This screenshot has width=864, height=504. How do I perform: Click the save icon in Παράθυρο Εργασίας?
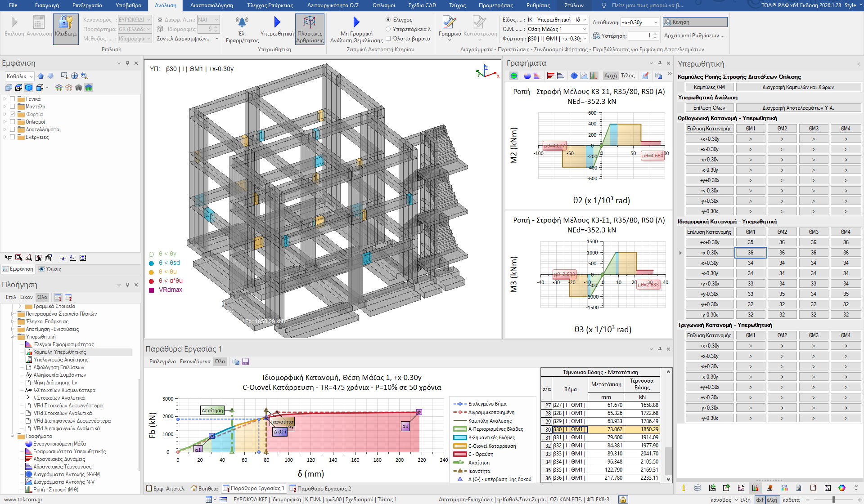pyautogui.click(x=246, y=361)
